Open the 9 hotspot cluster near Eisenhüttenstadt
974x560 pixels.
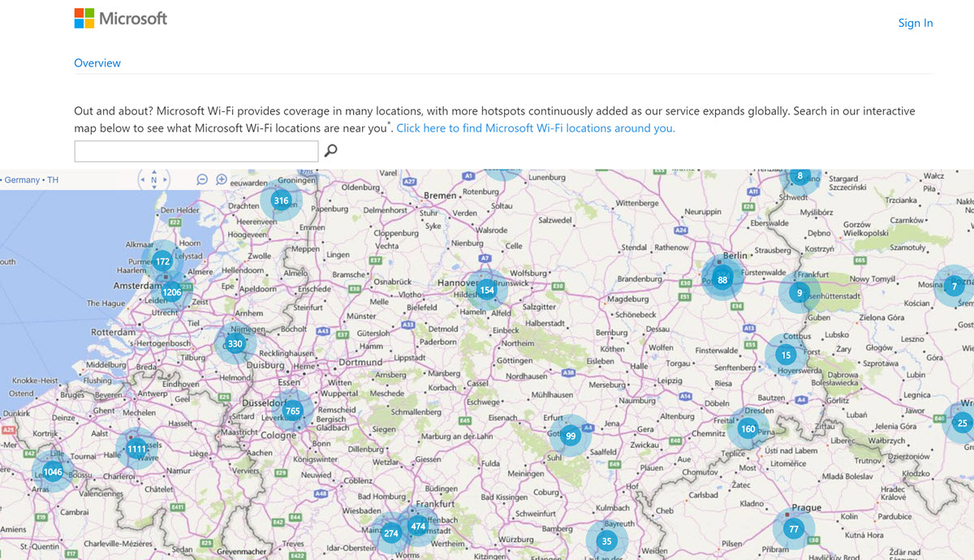(799, 293)
